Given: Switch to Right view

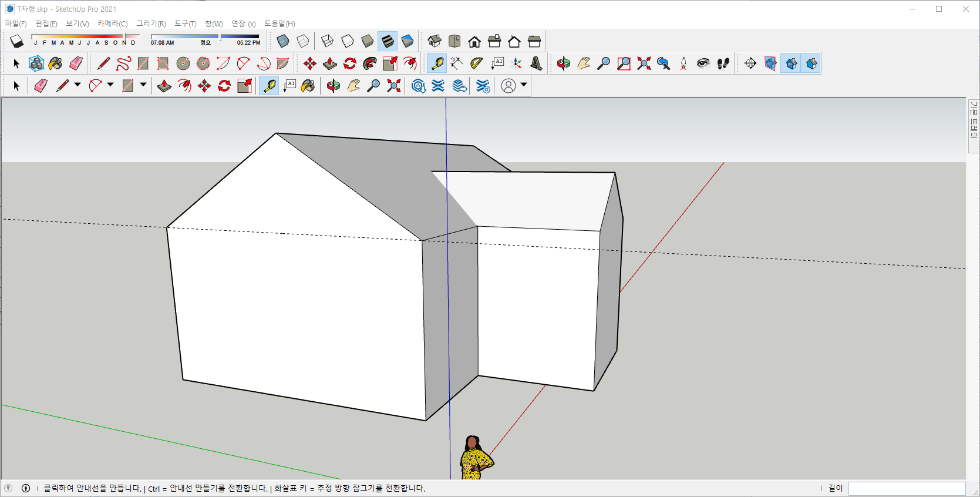Looking at the screenshot, I should [x=494, y=41].
